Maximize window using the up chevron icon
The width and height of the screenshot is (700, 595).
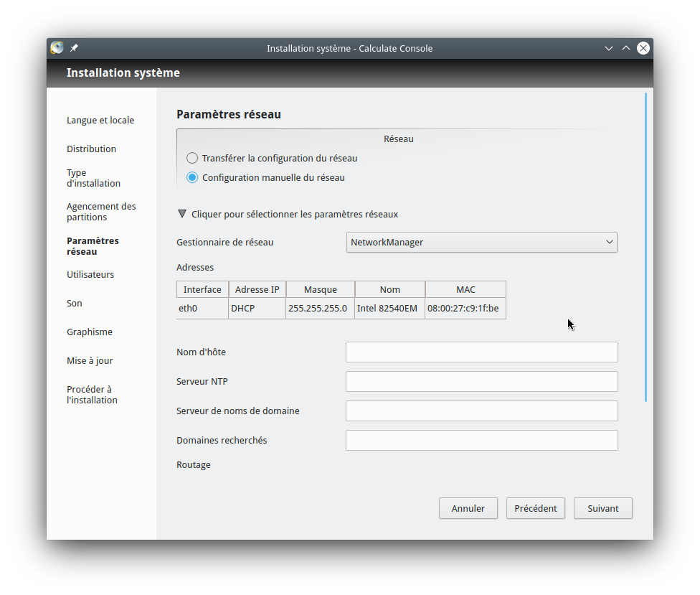(626, 48)
